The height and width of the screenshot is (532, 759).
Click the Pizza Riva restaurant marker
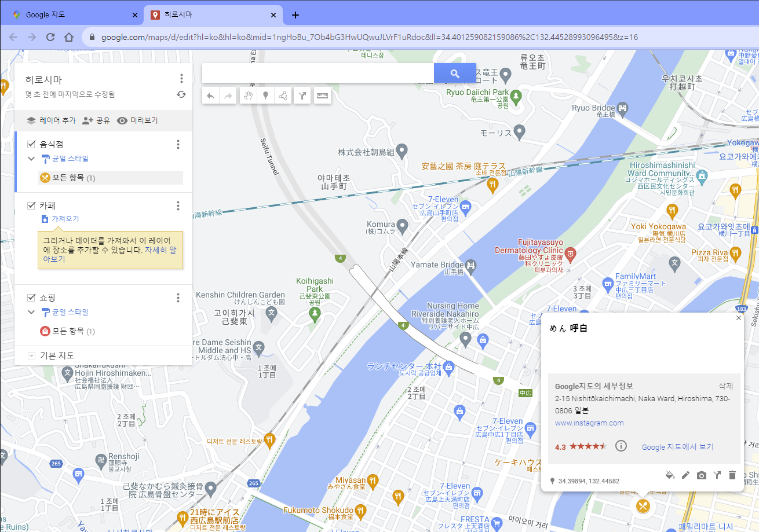click(735, 252)
